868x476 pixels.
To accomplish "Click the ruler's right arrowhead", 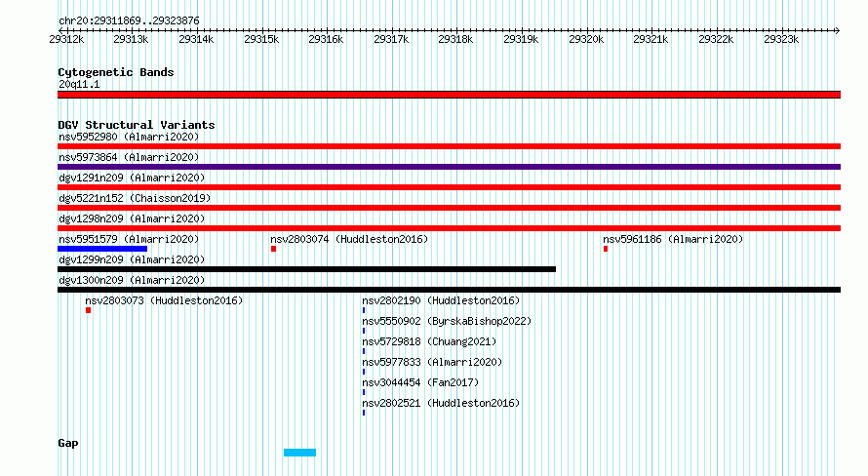I will pyautogui.click(x=838, y=30).
